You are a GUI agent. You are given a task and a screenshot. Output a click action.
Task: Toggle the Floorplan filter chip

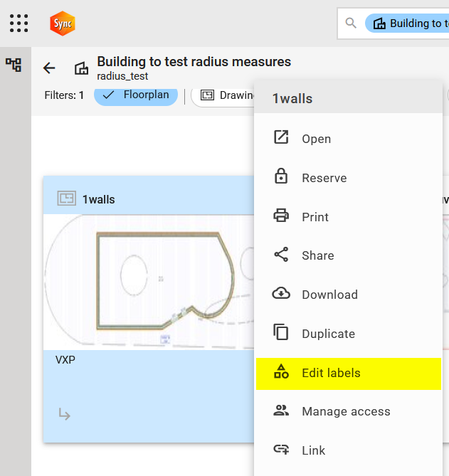[136, 95]
